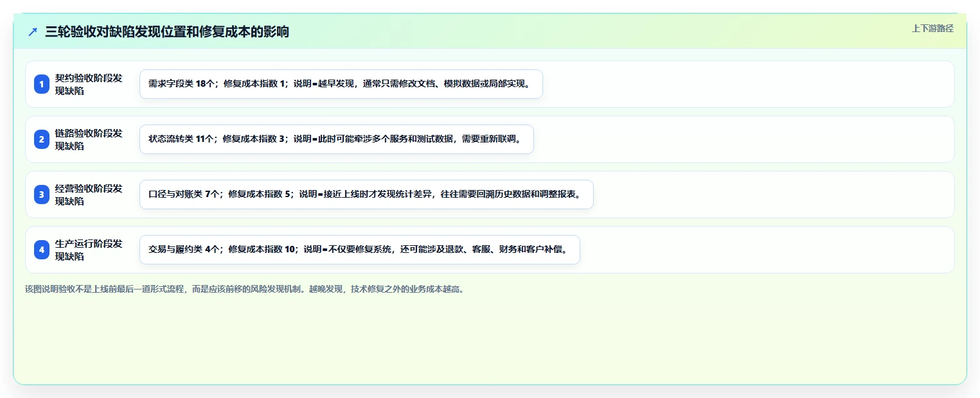Select the 生产运行阶段发现缺陷 label
The width and height of the screenshot is (980, 398).
click(x=89, y=250)
